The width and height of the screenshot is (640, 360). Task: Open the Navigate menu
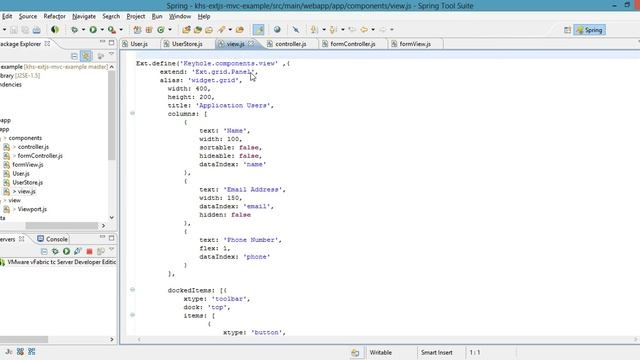point(84,16)
